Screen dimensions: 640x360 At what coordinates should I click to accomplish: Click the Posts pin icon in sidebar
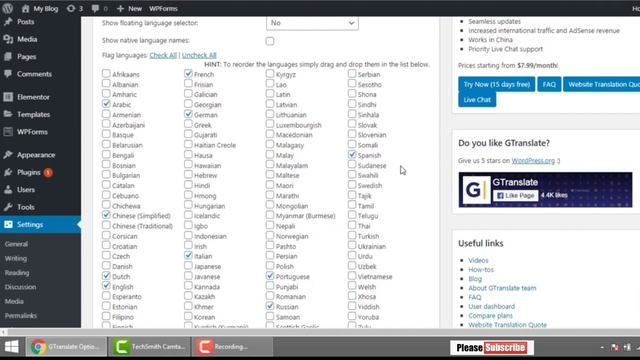pyautogui.click(x=8, y=22)
